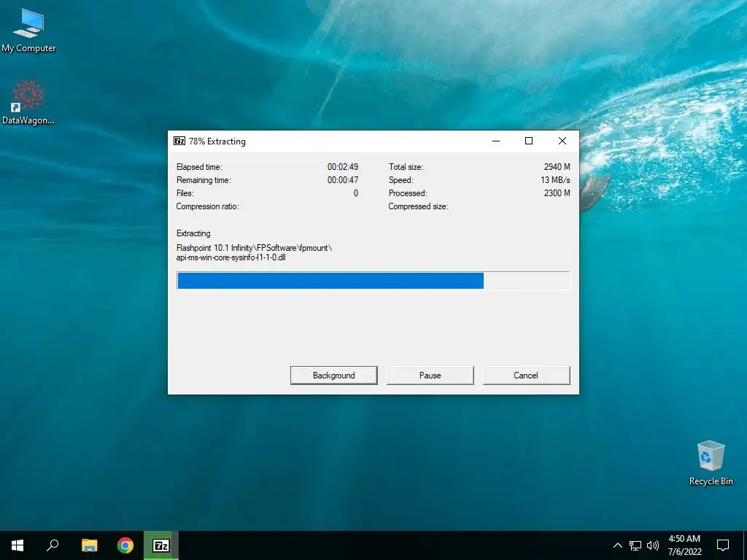747x560 pixels.
Task: Open File Explorer from taskbar
Action: coord(89,545)
